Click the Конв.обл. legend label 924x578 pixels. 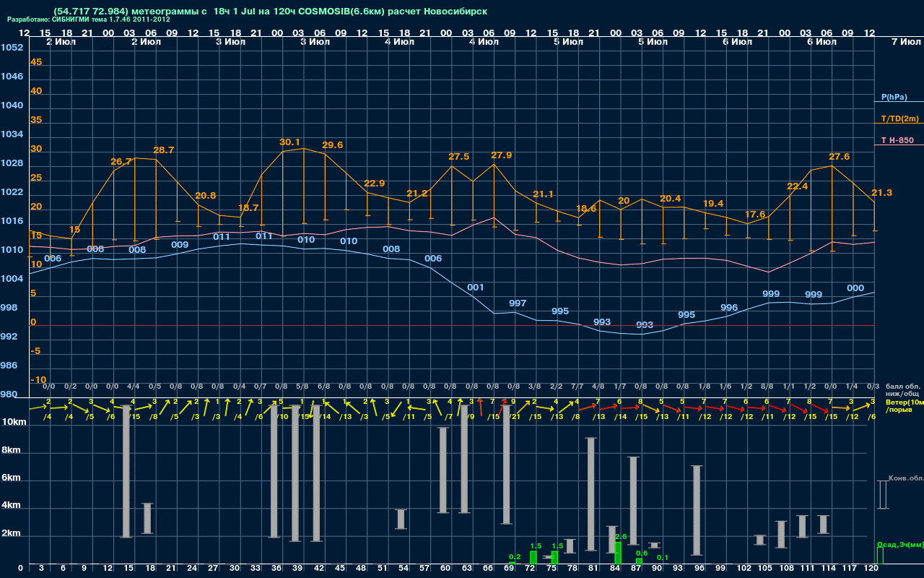[x=906, y=479]
